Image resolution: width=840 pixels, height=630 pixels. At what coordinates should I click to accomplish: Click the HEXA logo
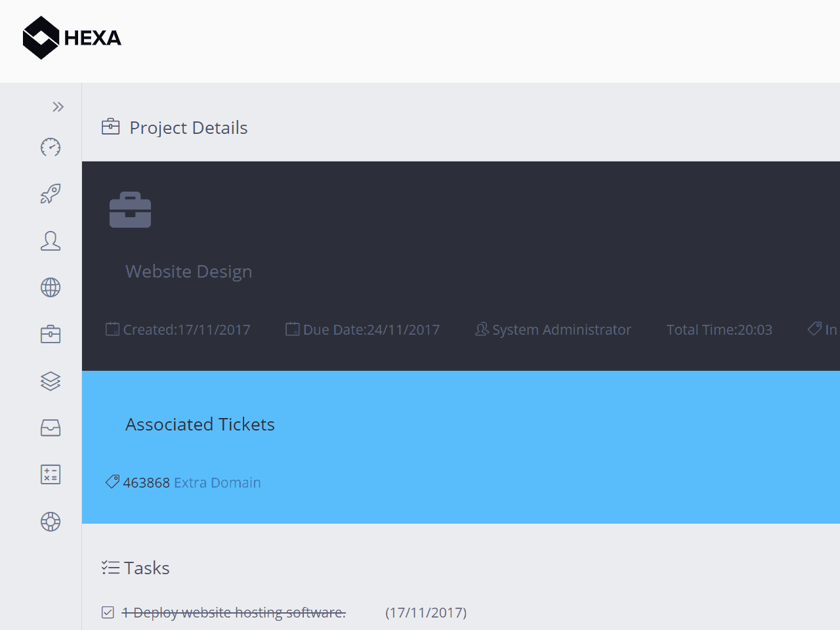(x=72, y=38)
